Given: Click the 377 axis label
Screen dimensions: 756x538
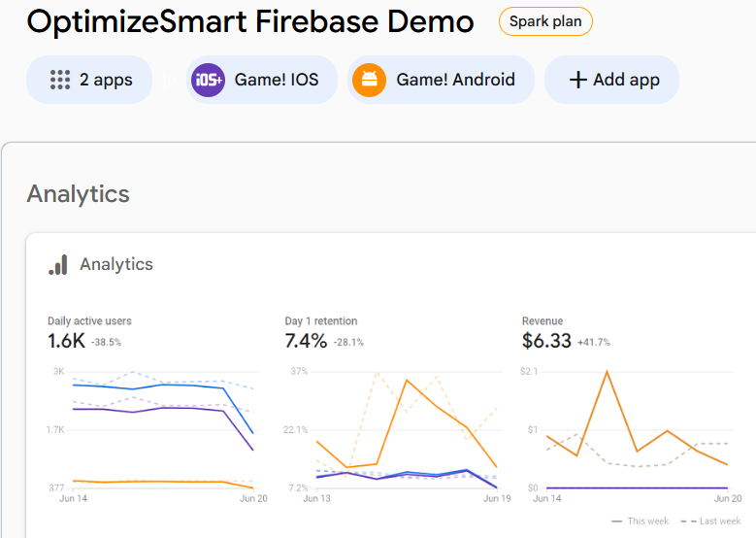Looking at the screenshot, I should [57, 488].
